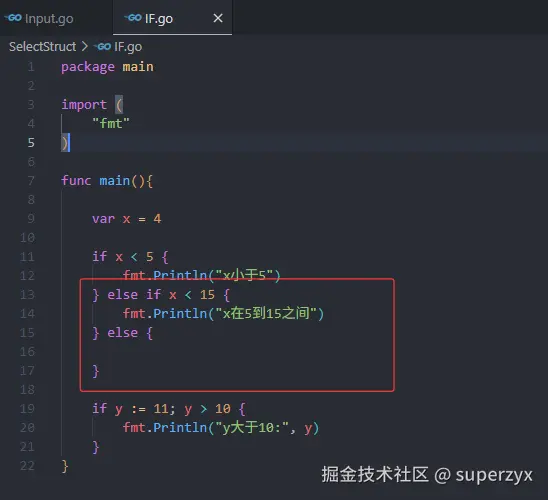Click line number 7 in gutter
Image resolution: width=548 pixels, height=500 pixels.
(31, 181)
